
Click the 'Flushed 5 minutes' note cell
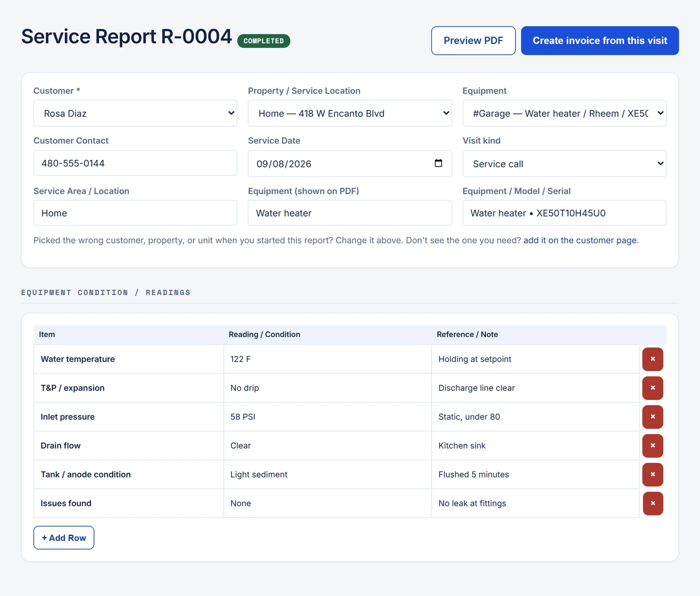535,474
